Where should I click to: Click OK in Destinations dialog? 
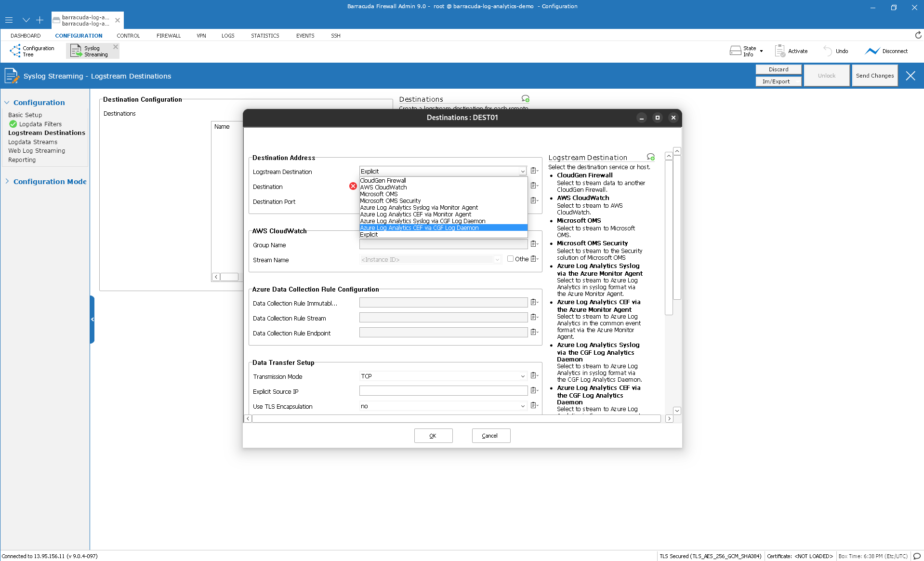[x=433, y=436]
